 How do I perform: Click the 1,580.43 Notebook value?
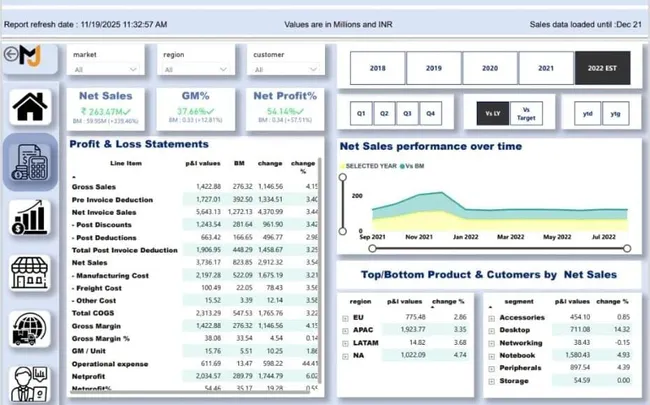[577, 355]
